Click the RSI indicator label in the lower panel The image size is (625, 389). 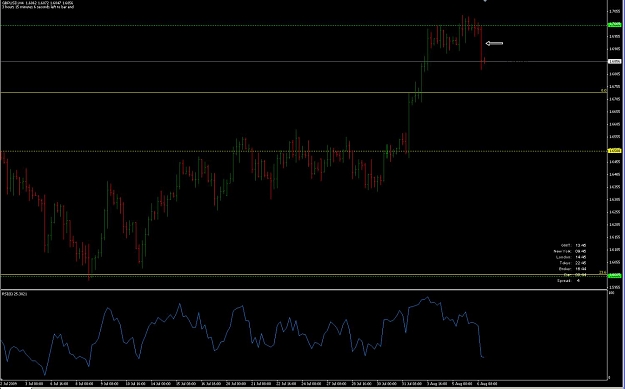pos(14,294)
